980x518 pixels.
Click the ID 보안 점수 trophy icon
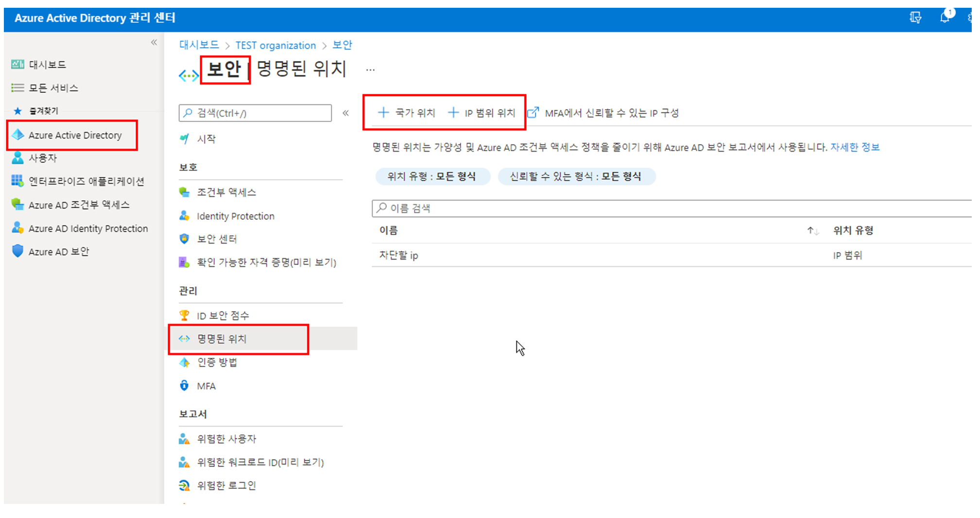coord(184,315)
